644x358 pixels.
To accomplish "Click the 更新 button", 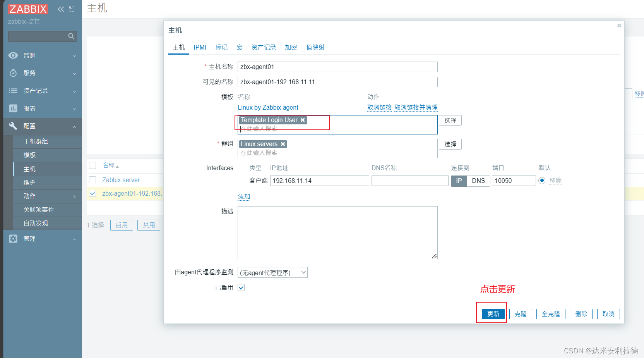I will pyautogui.click(x=493, y=314).
